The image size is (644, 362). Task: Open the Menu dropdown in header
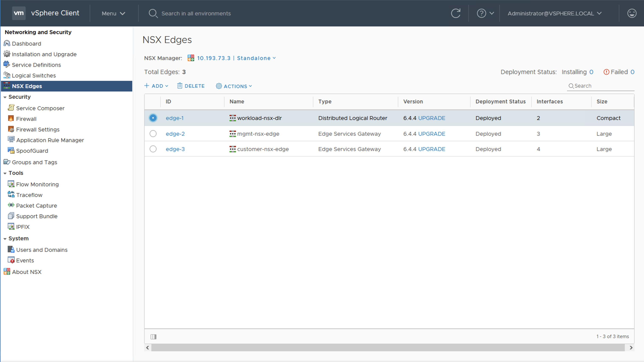tap(113, 13)
